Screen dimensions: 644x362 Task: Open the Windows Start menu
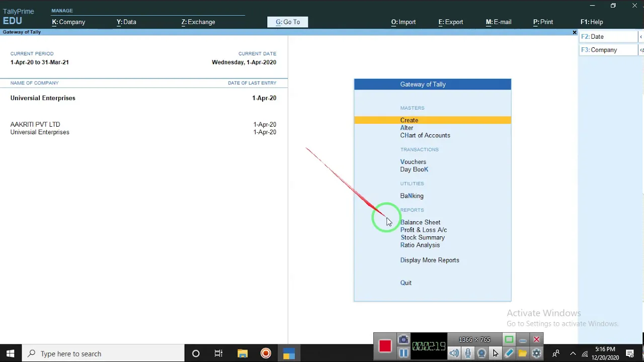pos(10,353)
